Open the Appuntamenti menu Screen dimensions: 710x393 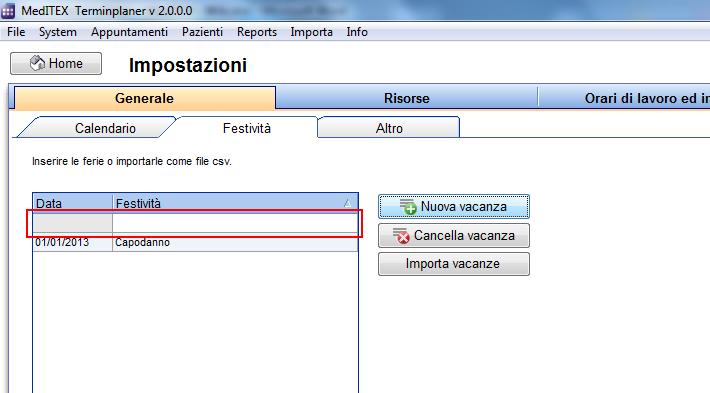tap(129, 32)
